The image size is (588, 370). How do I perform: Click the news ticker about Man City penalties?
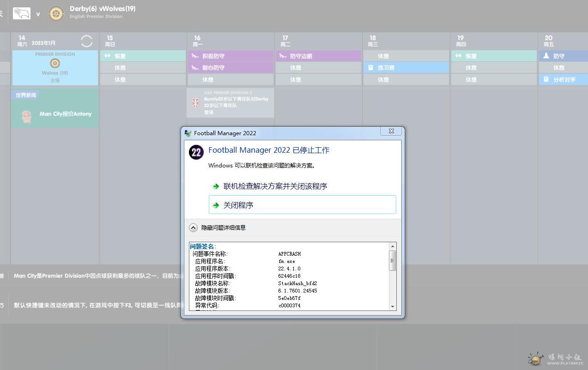[97, 276]
